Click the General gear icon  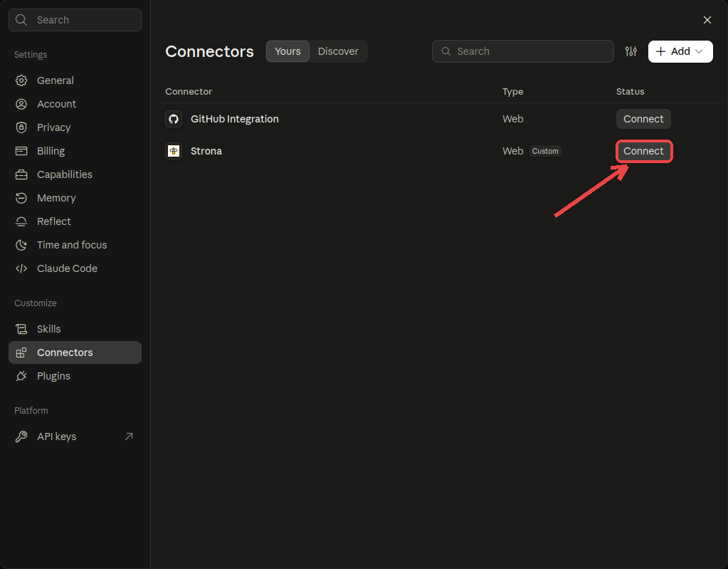tap(21, 80)
